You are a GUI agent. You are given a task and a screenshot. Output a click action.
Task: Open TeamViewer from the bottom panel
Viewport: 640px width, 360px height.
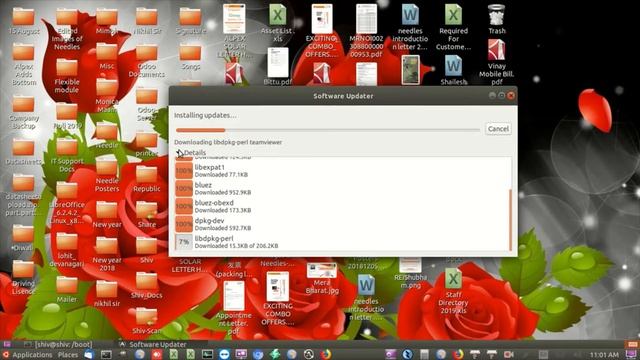[224, 354]
